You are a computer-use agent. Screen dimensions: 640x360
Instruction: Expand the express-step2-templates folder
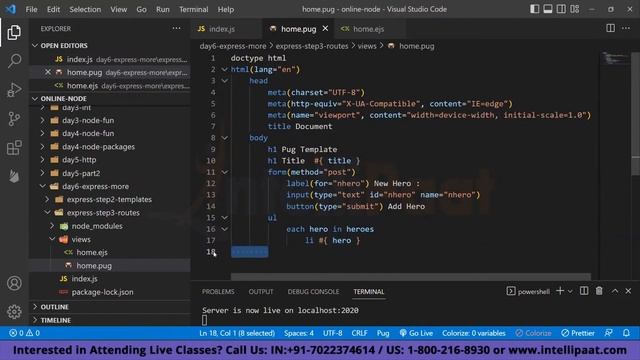pyautogui.click(x=109, y=199)
